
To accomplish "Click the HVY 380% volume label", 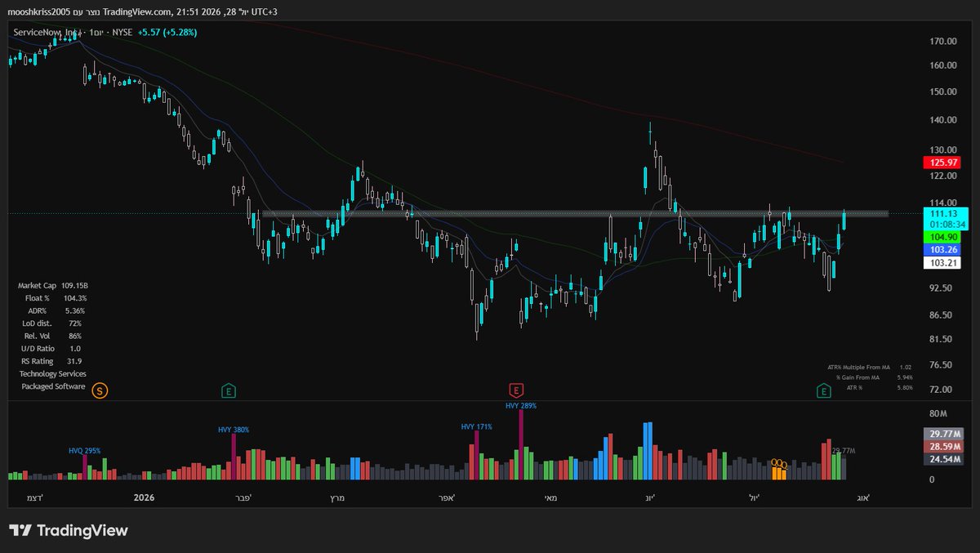I will [x=234, y=430].
